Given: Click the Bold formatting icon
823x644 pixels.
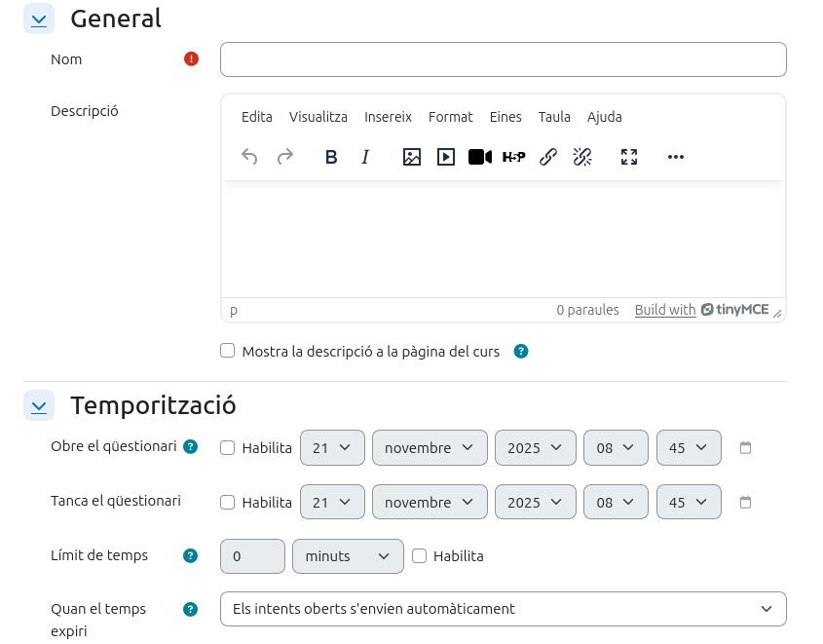Looking at the screenshot, I should coord(331,157).
